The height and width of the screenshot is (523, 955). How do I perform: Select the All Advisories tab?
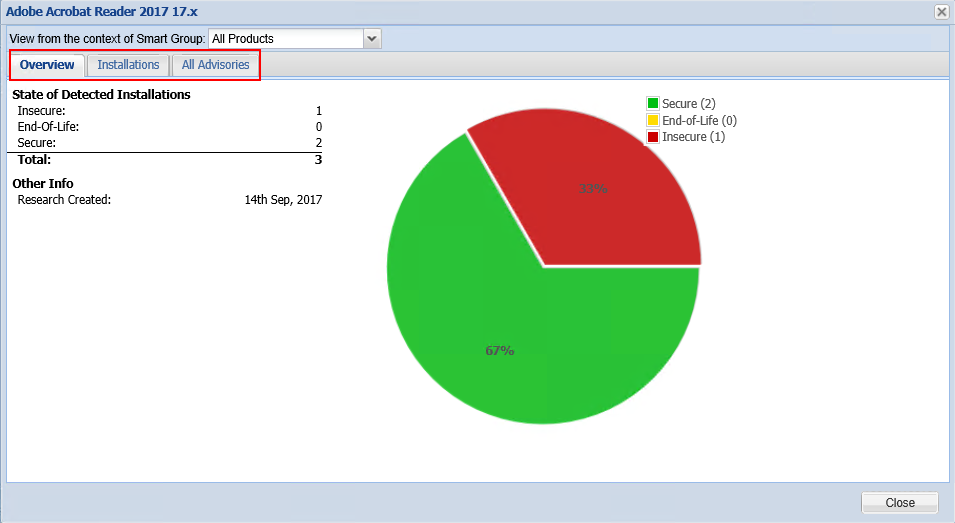pos(215,65)
